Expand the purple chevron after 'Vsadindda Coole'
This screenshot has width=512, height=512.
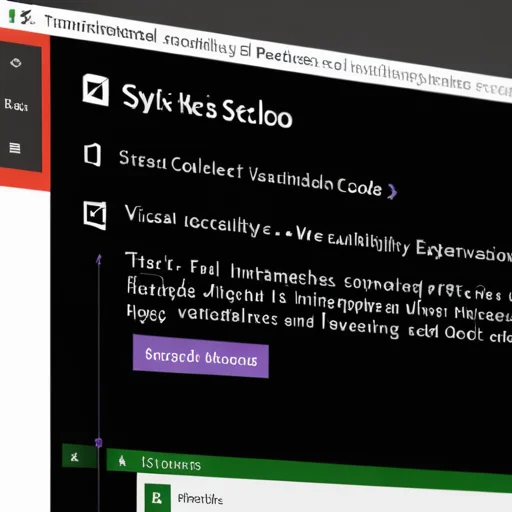pyautogui.click(x=392, y=192)
